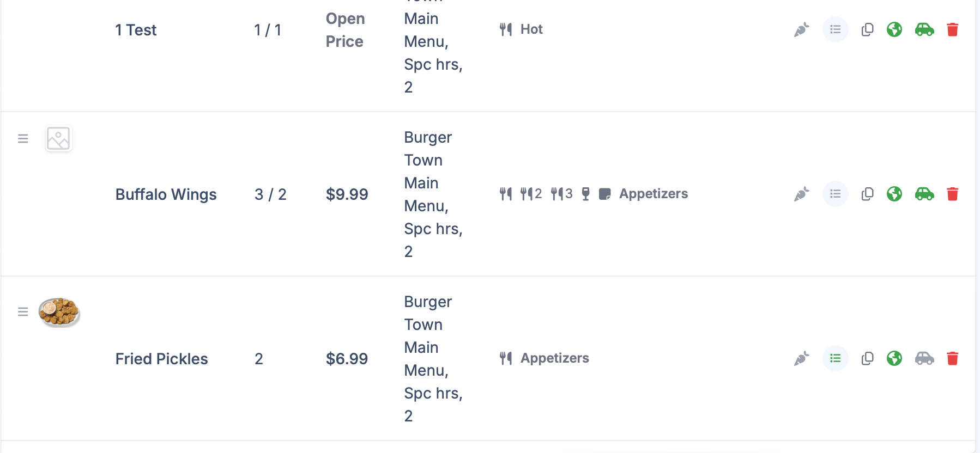
Task: Click the Fried Pickles item name
Action: pyautogui.click(x=161, y=359)
